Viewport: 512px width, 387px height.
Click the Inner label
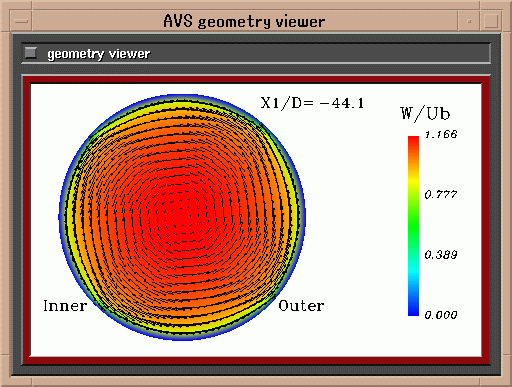[x=65, y=306]
